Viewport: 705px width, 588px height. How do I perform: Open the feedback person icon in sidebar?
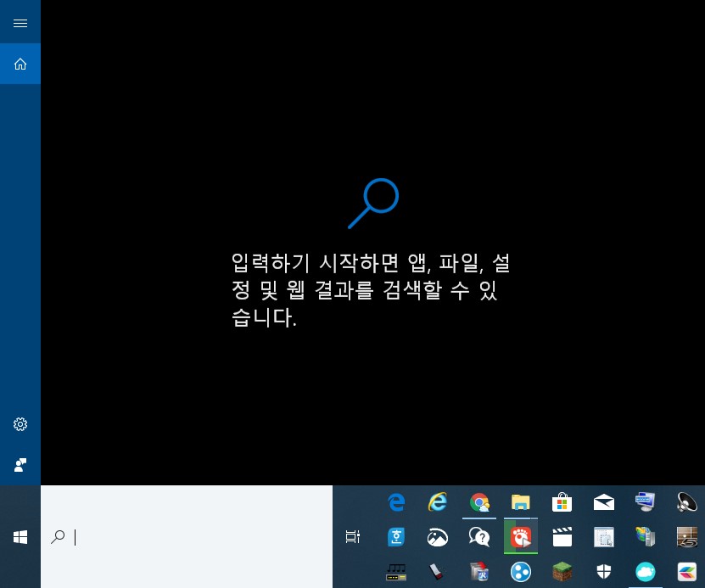pyautogui.click(x=20, y=465)
